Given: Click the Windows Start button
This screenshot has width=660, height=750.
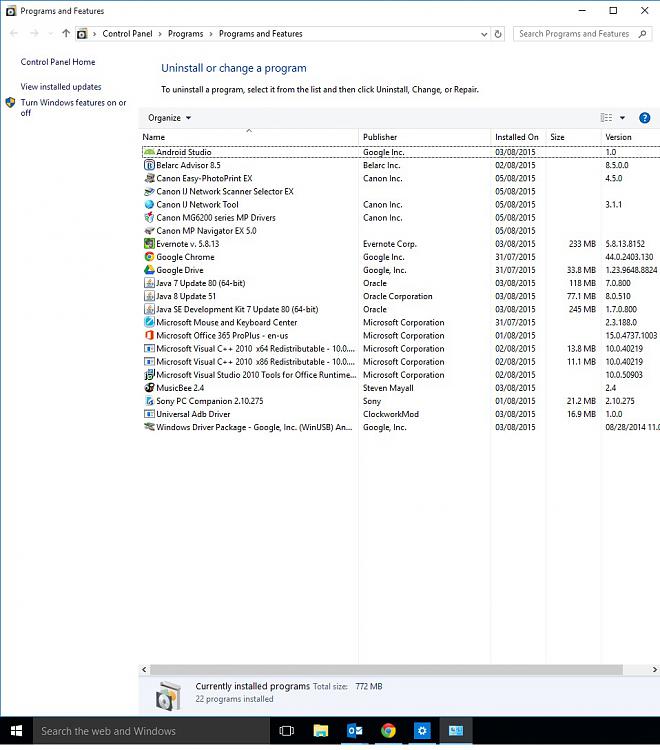Looking at the screenshot, I should [16, 731].
